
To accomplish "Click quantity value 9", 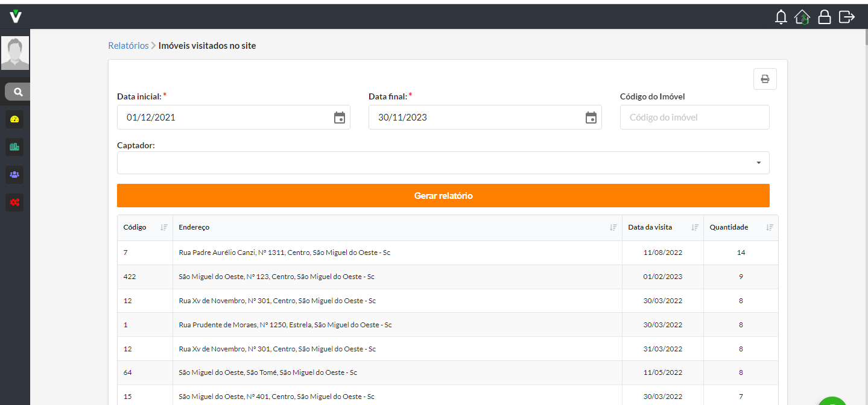I will pos(741,277).
